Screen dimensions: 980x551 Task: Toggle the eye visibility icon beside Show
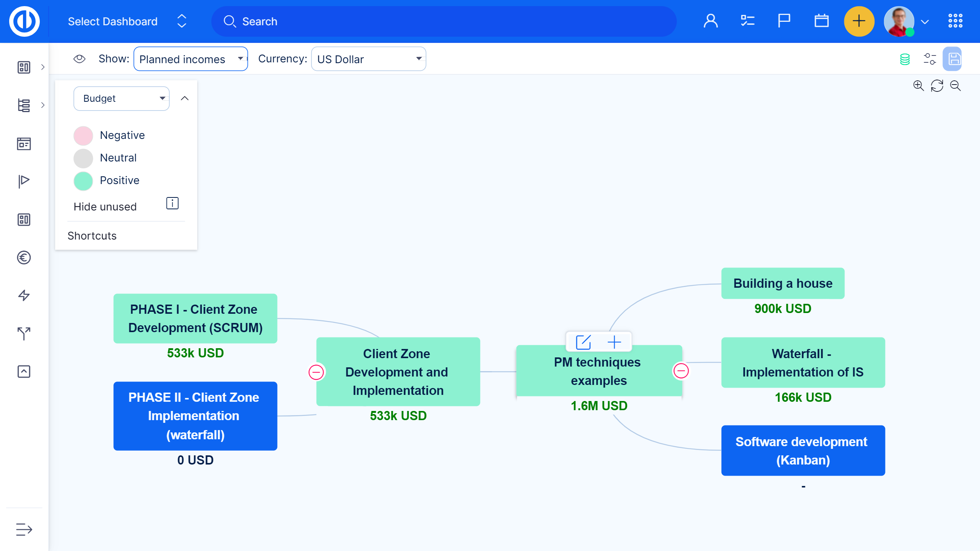click(79, 59)
